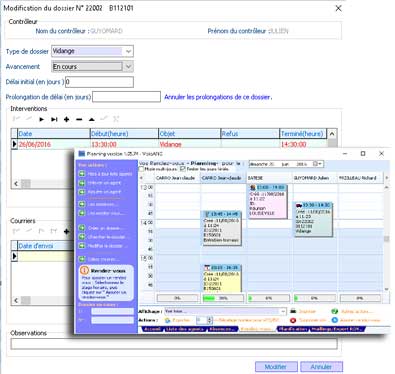Open the Avancement dropdown showing En cours
The height and width of the screenshot is (374, 395).
pyautogui.click(x=128, y=67)
